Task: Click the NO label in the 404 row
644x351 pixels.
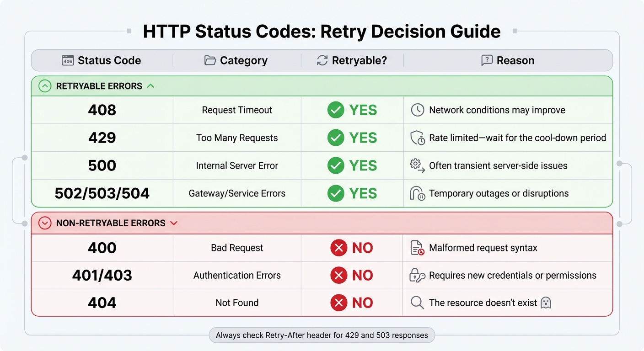Action: [363, 303]
